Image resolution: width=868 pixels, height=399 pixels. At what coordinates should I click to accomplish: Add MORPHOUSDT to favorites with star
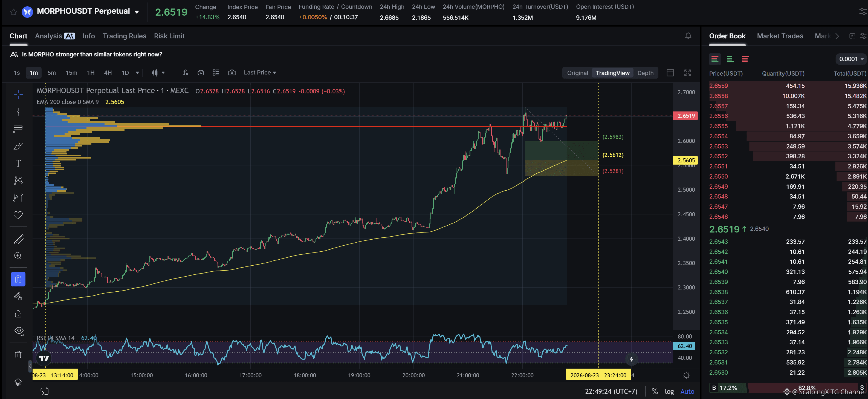click(13, 12)
